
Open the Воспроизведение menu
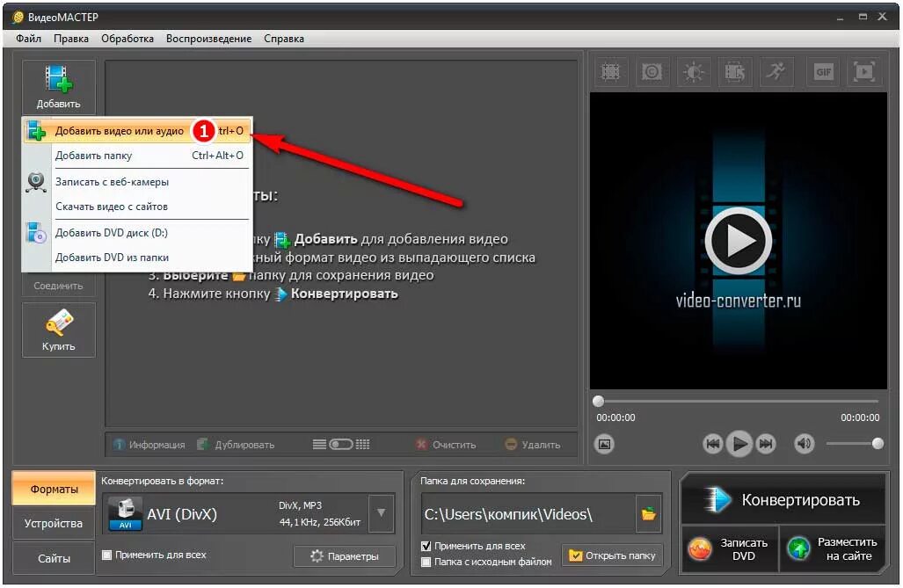pos(208,39)
